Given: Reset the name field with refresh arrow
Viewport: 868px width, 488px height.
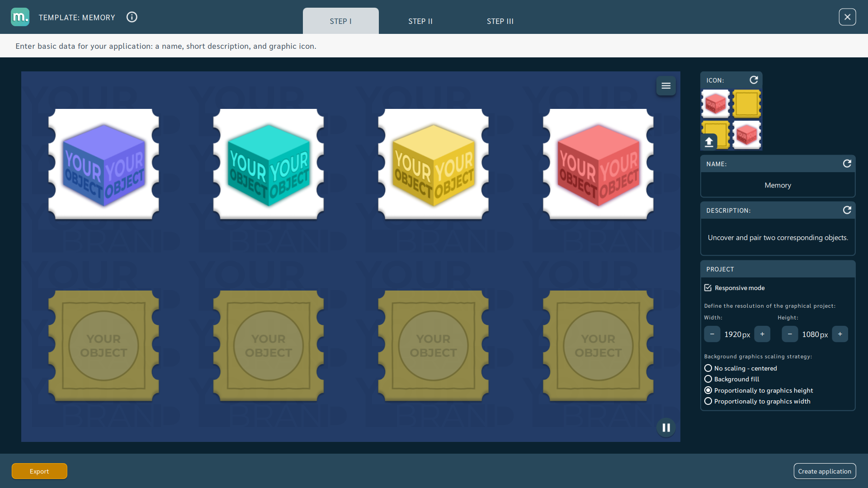Looking at the screenshot, I should pos(847,164).
